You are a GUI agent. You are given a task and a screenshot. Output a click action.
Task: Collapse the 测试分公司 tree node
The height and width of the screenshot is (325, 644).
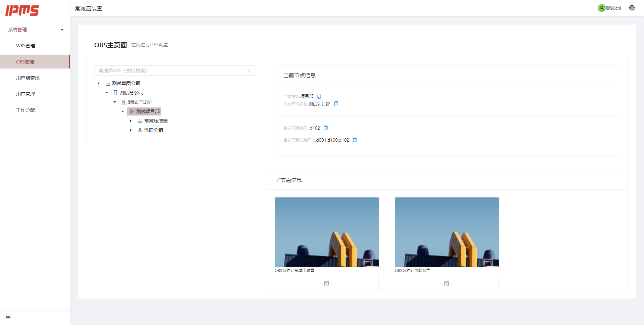click(107, 93)
